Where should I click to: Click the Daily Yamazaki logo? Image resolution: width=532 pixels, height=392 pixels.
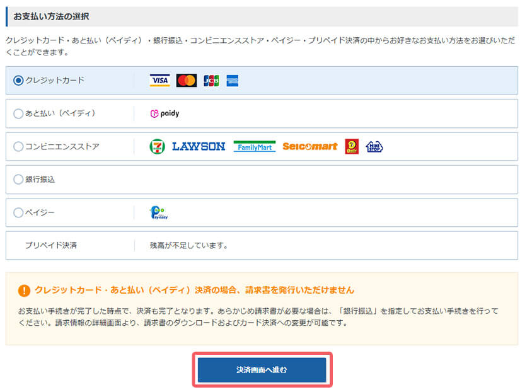click(x=352, y=146)
